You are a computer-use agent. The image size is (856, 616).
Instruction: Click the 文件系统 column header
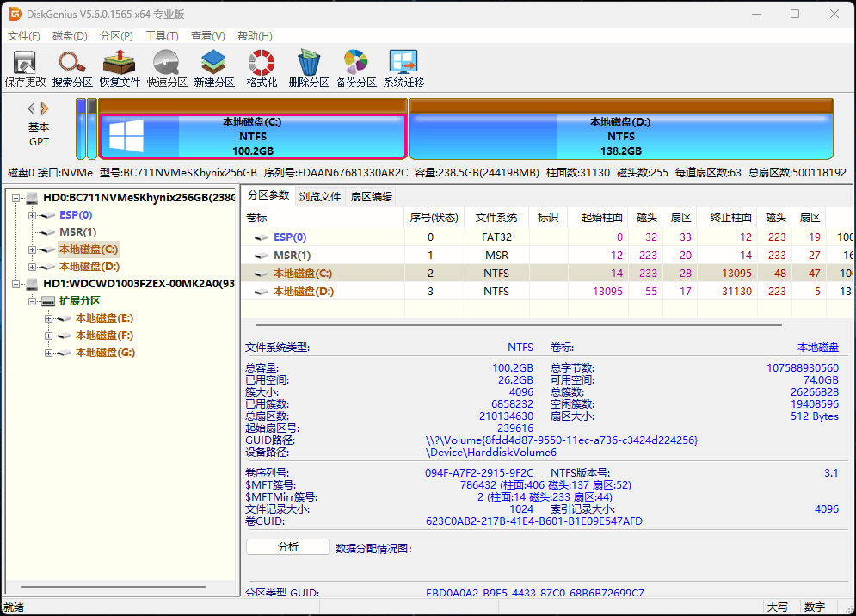pos(496,218)
